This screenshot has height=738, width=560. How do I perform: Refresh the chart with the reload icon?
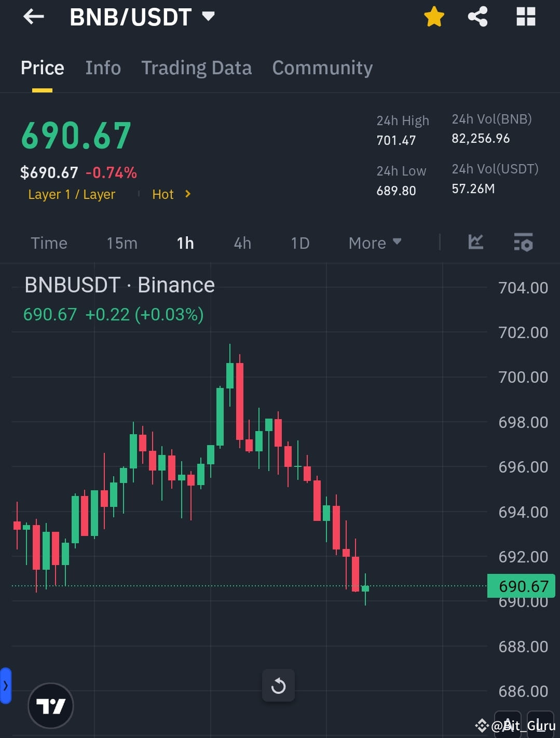279,686
